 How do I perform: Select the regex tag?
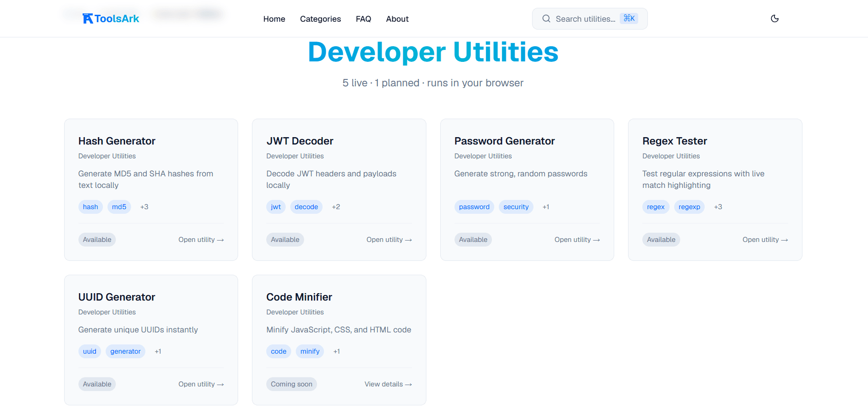(656, 207)
